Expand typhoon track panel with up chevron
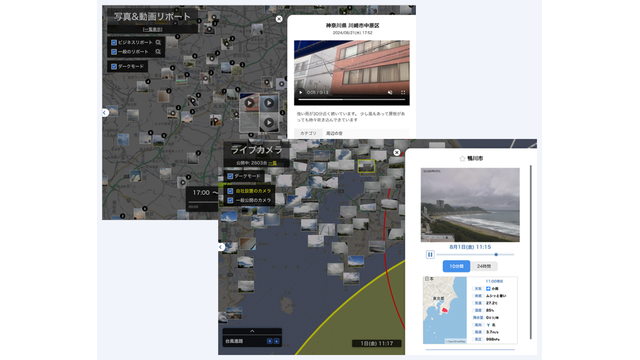Image resolution: width=640 pixels, height=360 pixels. click(x=252, y=331)
